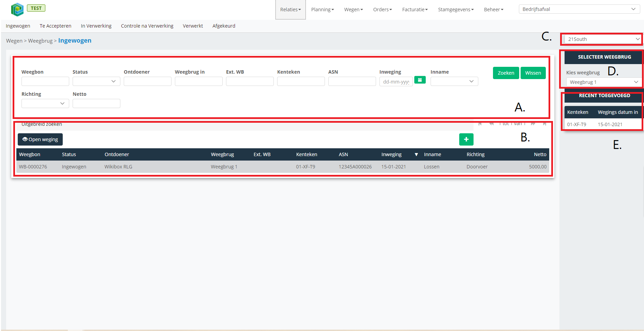Click the application cube logo
Screen dimensions: 644x331
(x=17, y=10)
